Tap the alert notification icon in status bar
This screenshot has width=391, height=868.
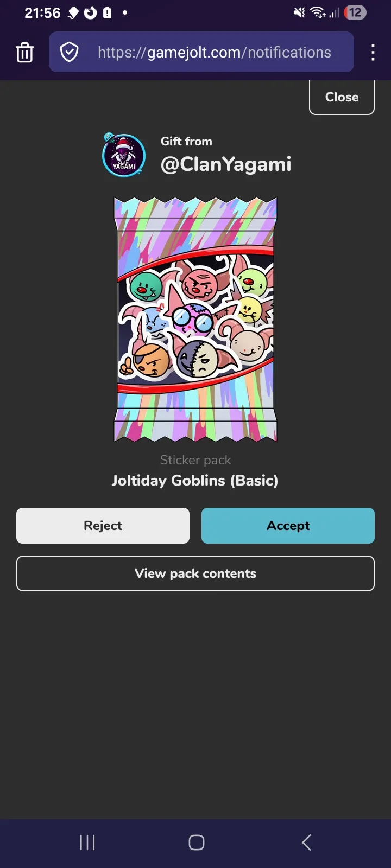tap(108, 12)
